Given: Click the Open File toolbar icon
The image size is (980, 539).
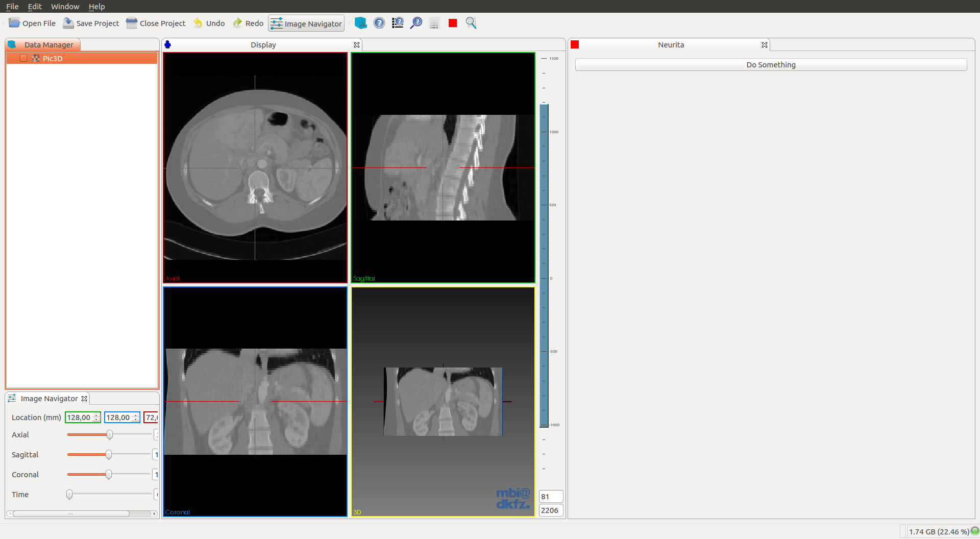Looking at the screenshot, I should click(14, 23).
